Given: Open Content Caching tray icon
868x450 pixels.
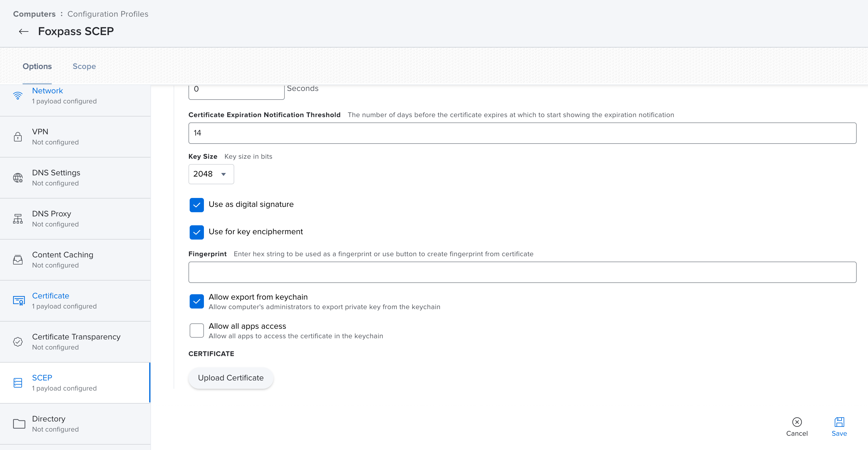Looking at the screenshot, I should click(18, 260).
